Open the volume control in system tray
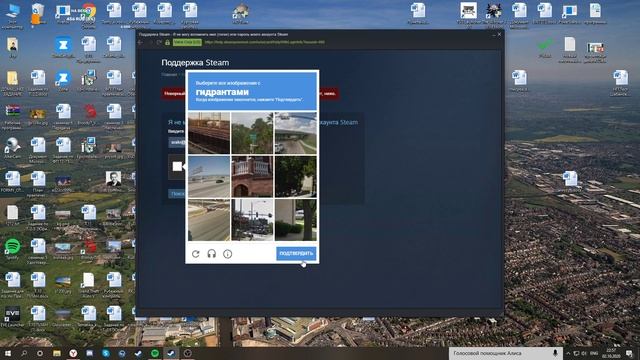The width and height of the screenshot is (640, 360). (584, 353)
